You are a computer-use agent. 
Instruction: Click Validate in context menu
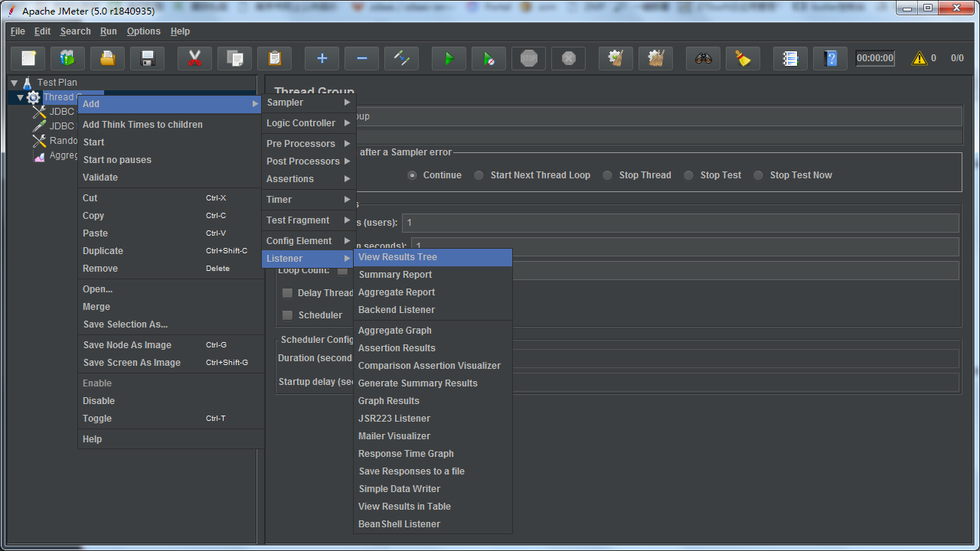171,178
